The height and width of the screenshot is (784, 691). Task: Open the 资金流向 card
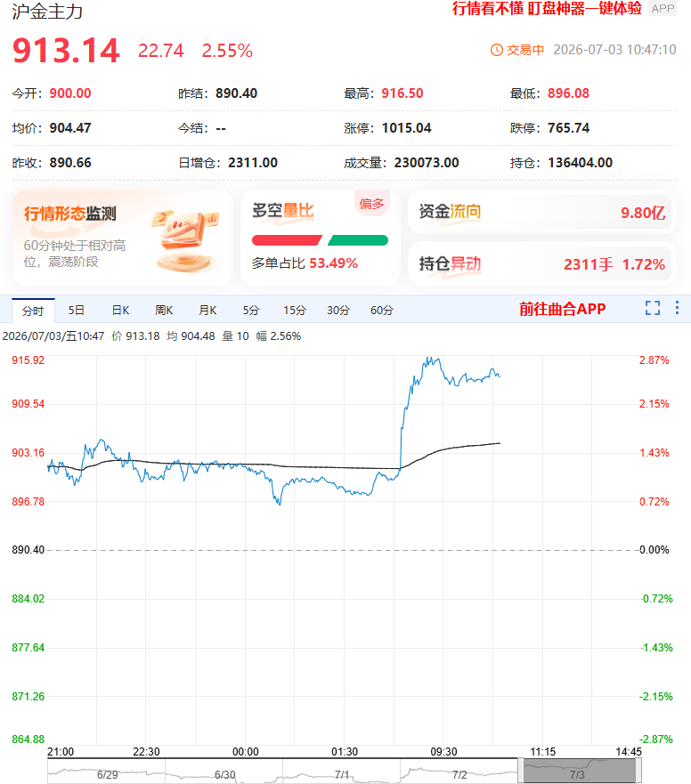pos(542,212)
